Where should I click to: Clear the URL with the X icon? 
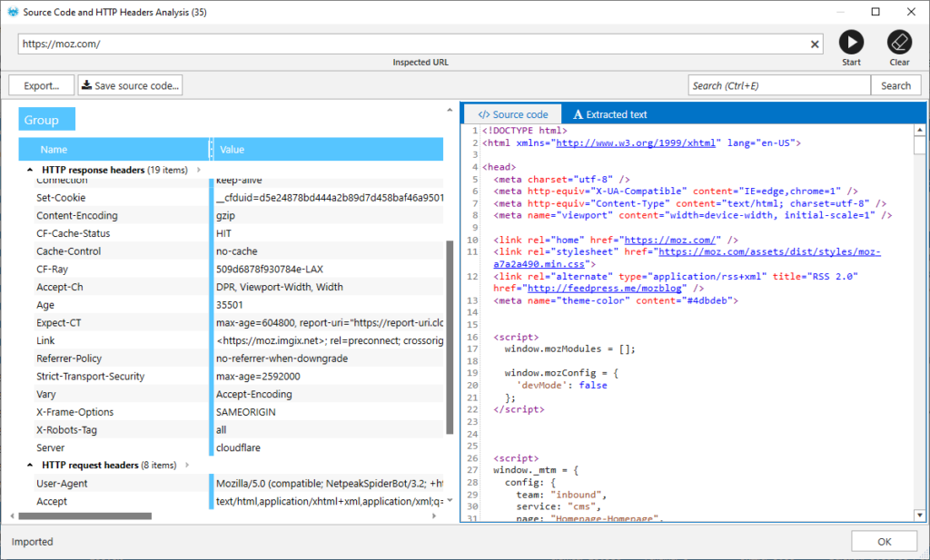point(815,44)
